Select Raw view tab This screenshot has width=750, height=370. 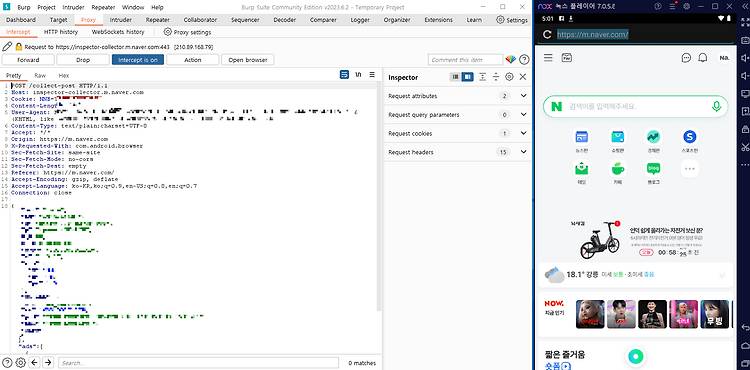point(40,76)
